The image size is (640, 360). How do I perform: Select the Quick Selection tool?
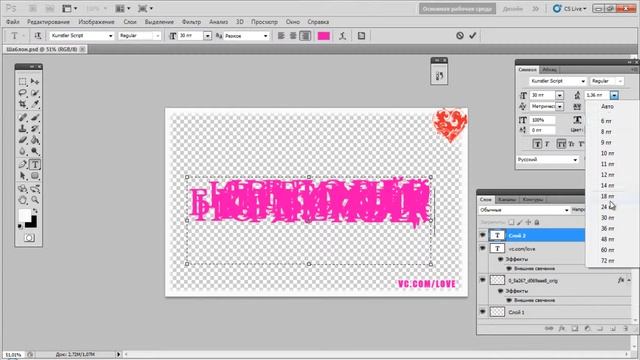click(x=35, y=93)
